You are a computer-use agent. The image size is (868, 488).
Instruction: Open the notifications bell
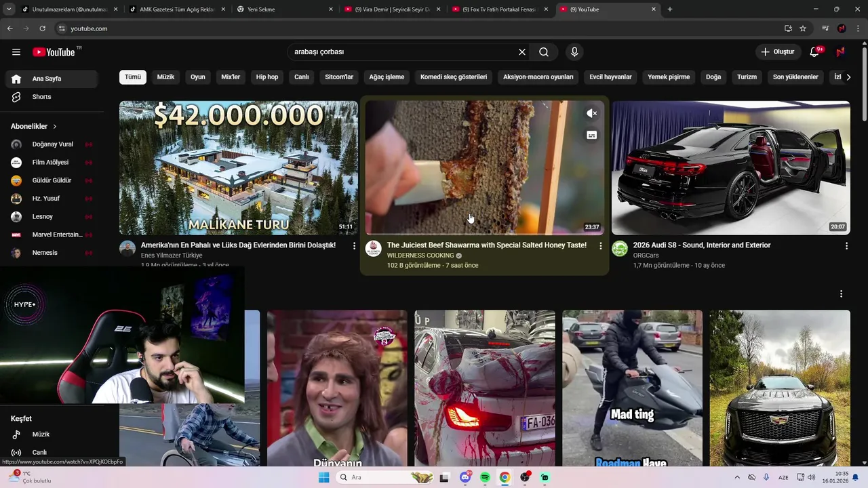click(814, 52)
